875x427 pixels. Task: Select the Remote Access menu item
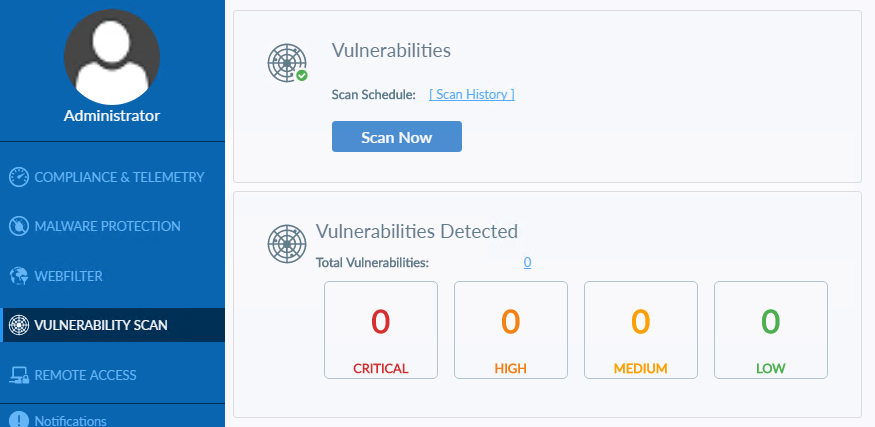[85, 375]
